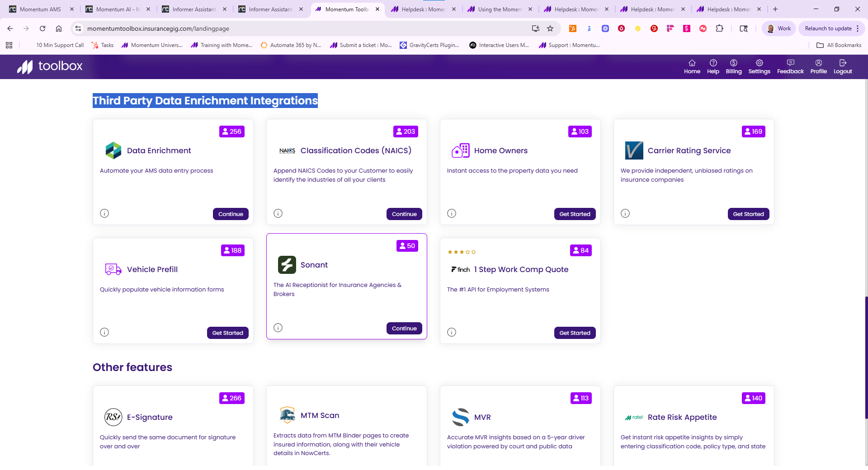Get Started with Home Owners
The width and height of the screenshot is (868, 470).
coord(575,214)
